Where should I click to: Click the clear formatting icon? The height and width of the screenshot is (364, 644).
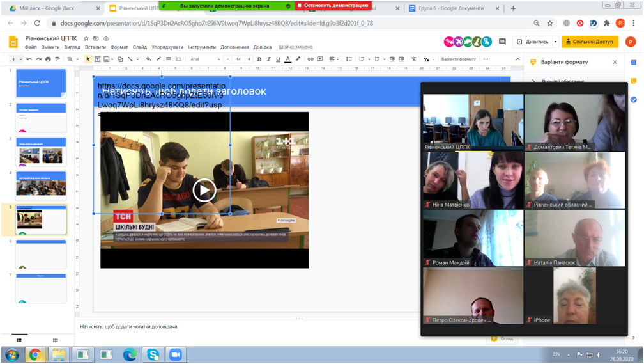pyautogui.click(x=414, y=59)
